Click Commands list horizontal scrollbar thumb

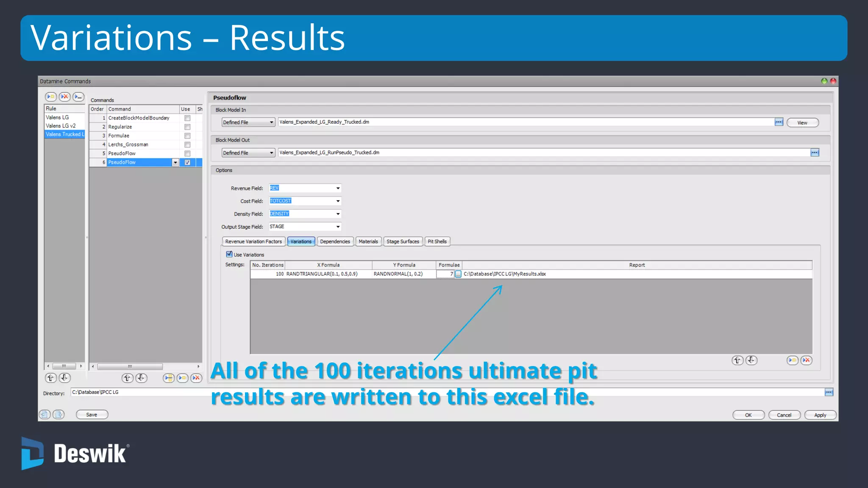(130, 366)
